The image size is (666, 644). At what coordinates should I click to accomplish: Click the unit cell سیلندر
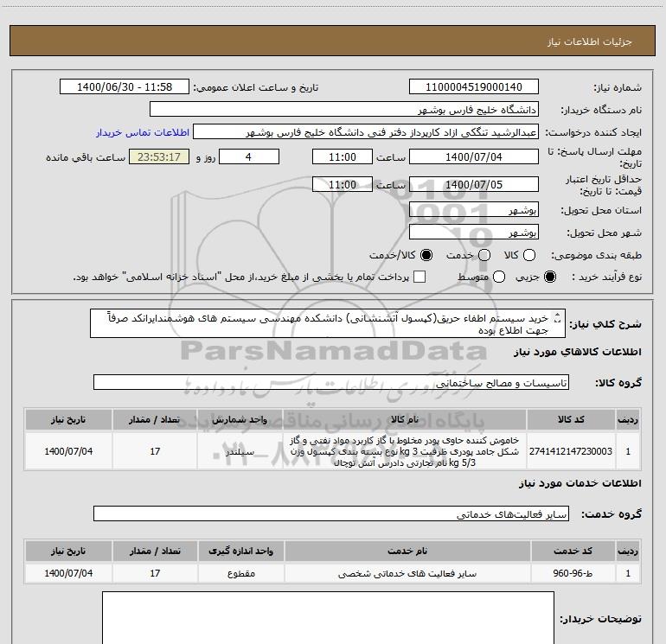pyautogui.click(x=240, y=451)
